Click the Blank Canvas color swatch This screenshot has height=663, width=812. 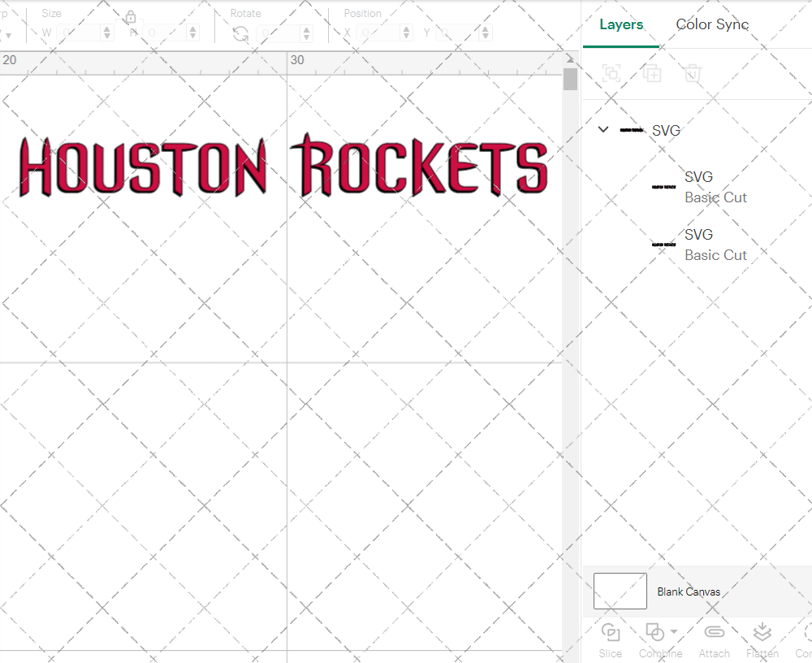[x=620, y=591]
